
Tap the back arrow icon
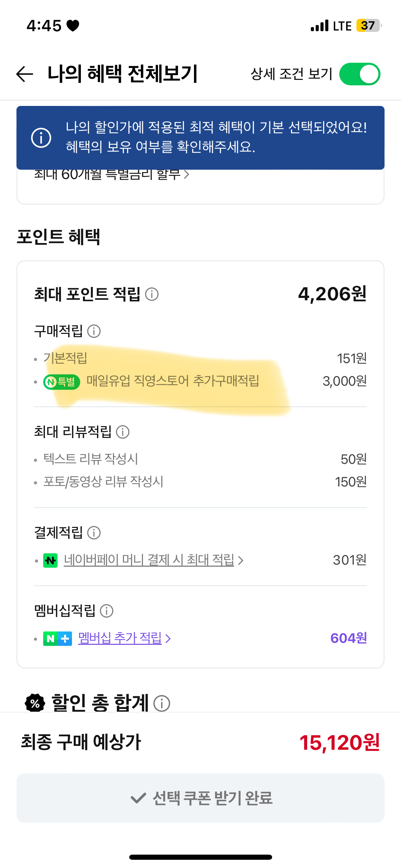click(25, 74)
